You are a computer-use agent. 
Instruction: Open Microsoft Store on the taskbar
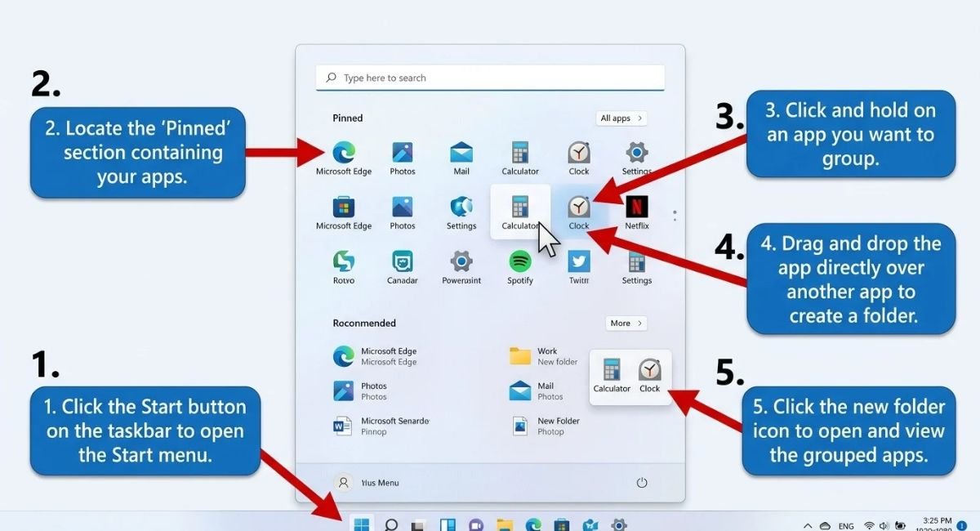pyautogui.click(x=562, y=525)
